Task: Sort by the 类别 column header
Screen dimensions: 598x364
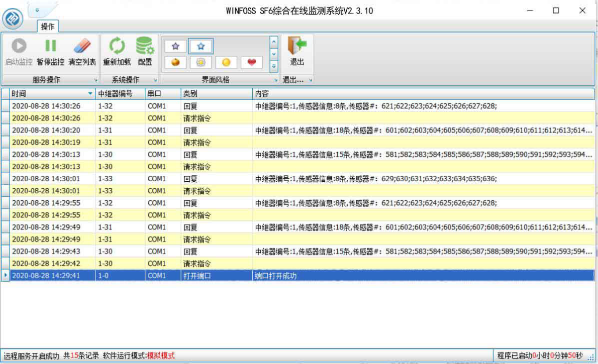Action: click(x=217, y=93)
